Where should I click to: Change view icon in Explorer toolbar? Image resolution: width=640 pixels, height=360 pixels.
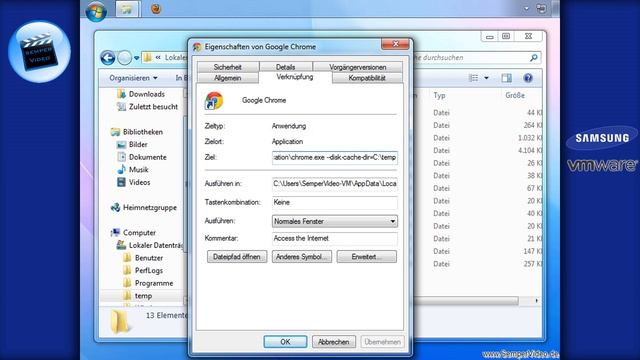[x=473, y=78]
